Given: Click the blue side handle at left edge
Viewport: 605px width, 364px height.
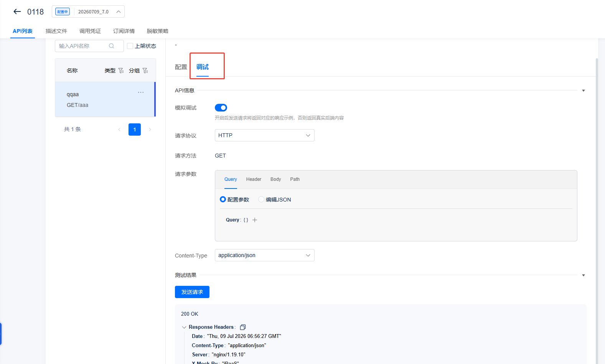Looking at the screenshot, I should click(x=1, y=334).
